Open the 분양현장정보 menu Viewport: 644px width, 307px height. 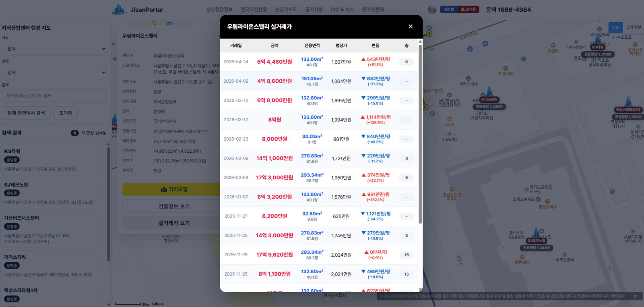219,9
